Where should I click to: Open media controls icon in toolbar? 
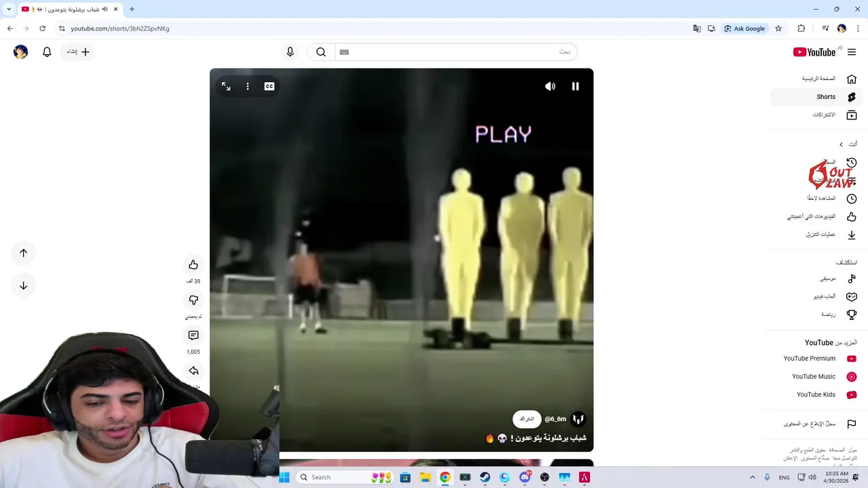(825, 28)
